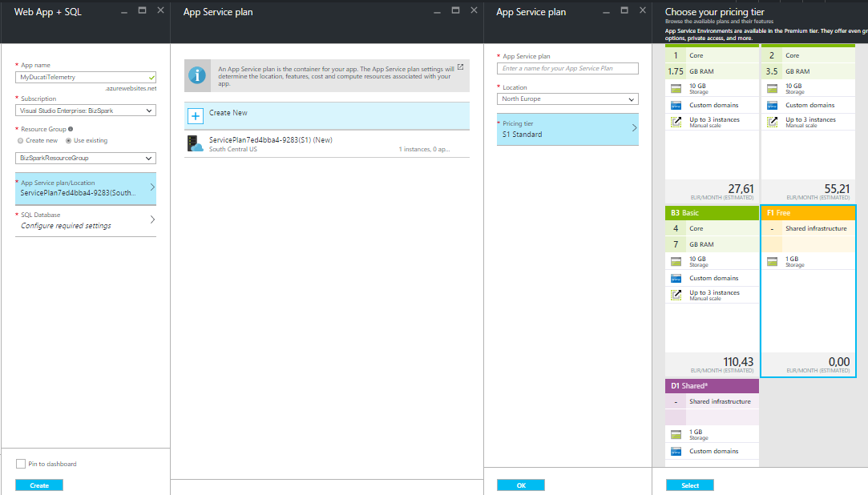Click the Select button for pricing tier

[689, 485]
